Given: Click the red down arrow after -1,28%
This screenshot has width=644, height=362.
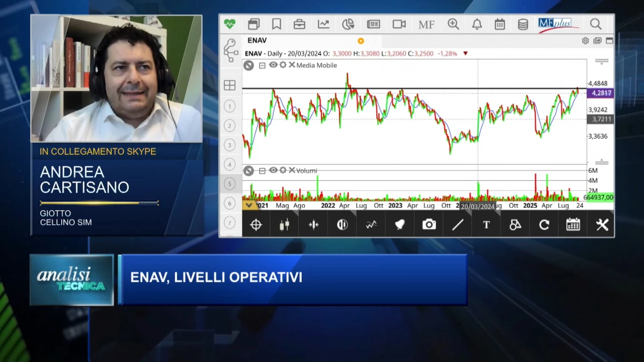Looking at the screenshot, I should click(x=465, y=53).
